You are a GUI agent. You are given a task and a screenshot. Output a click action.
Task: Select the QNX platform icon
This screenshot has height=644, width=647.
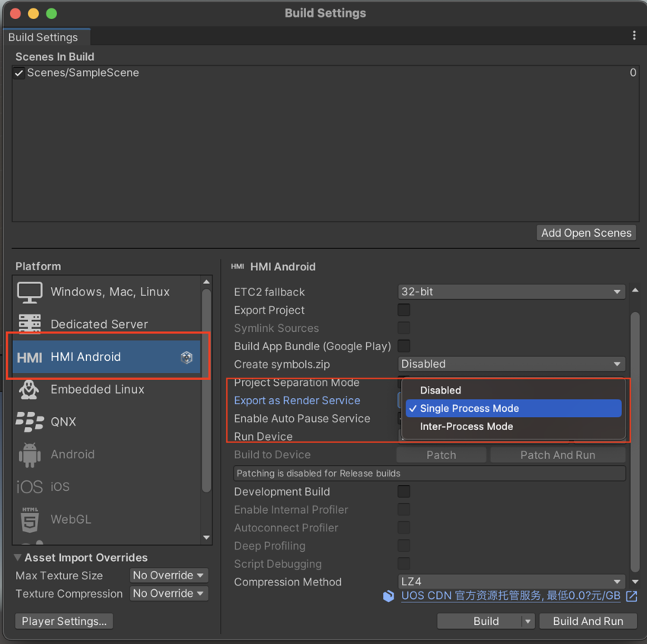tap(30, 422)
